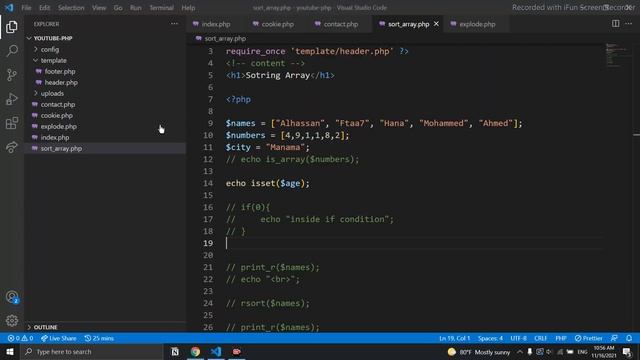Open notifications bell in status bar
The height and width of the screenshot is (360, 640).
(x=629, y=338)
